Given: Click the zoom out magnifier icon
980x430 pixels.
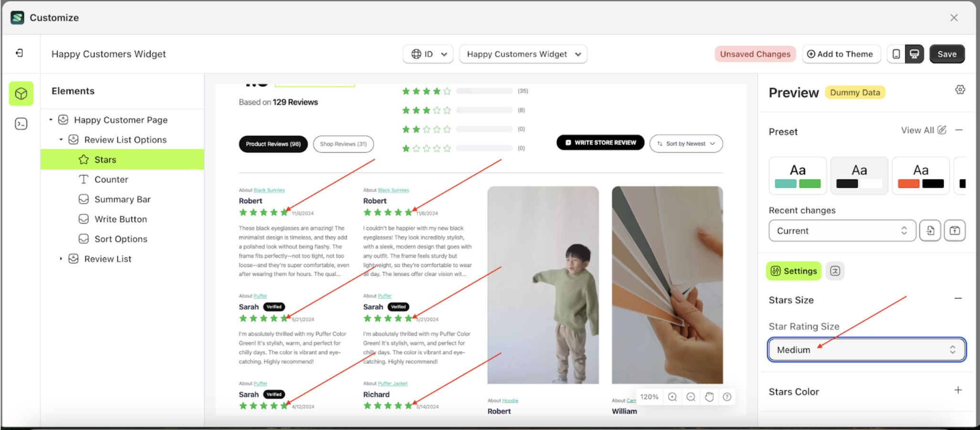Looking at the screenshot, I should tap(690, 397).
